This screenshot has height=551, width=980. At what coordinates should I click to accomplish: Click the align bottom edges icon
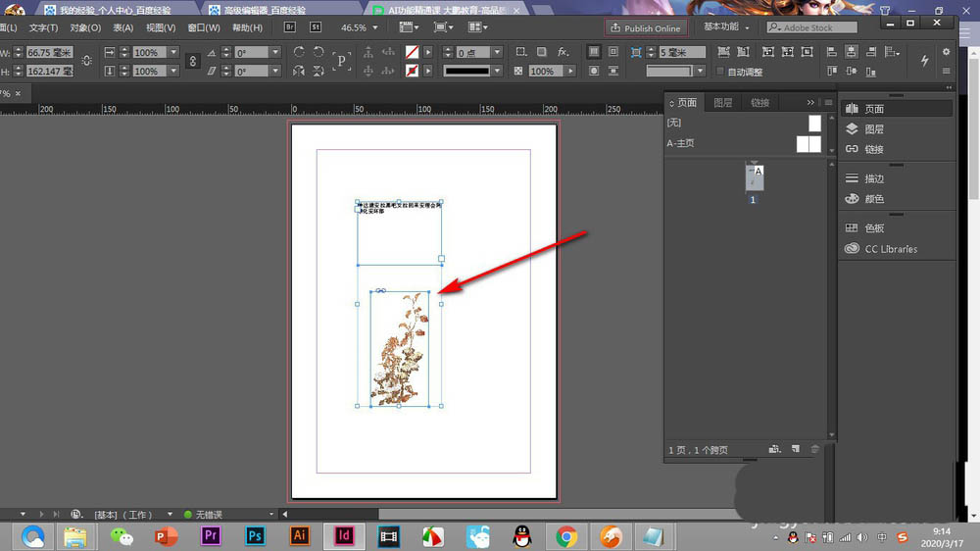coord(871,72)
